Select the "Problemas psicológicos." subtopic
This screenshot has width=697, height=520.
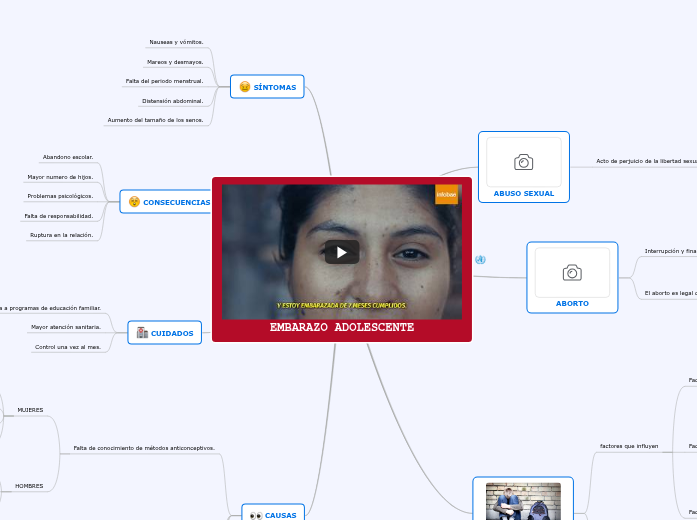point(60,196)
